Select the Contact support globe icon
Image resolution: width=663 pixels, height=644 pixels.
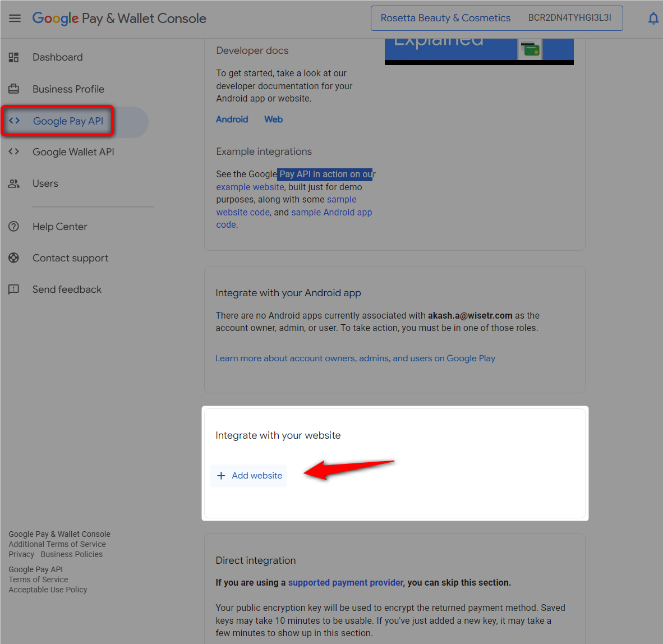(x=13, y=257)
